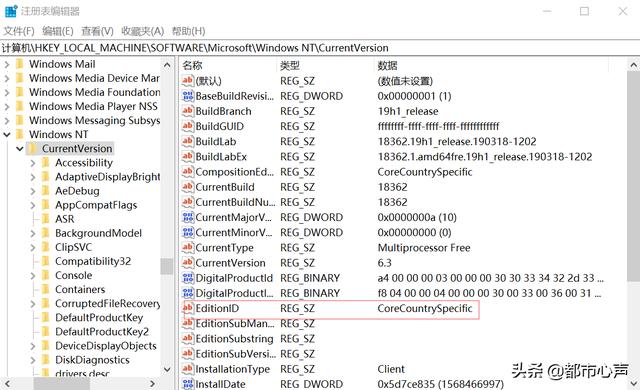Screen dimensions: 640x390
Task: Click the tree pane scroll up arrow
Action: (x=167, y=65)
